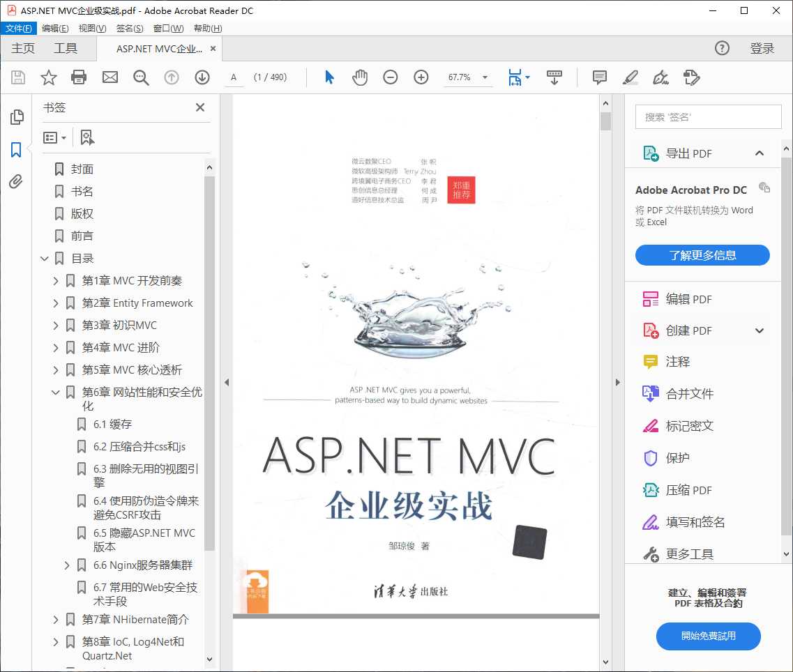Expand the 第1章 MVC 开发前奏 bookmark
This screenshot has width=793, height=672.
point(56,280)
